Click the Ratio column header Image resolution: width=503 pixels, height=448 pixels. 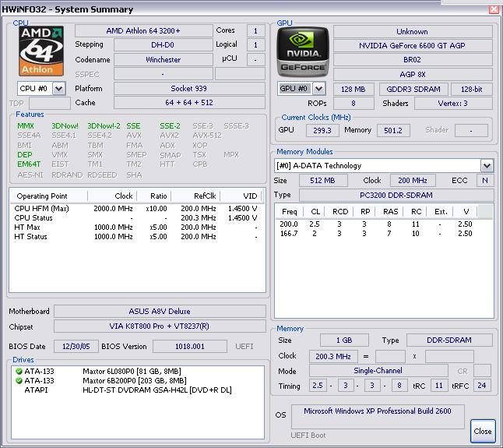154,196
